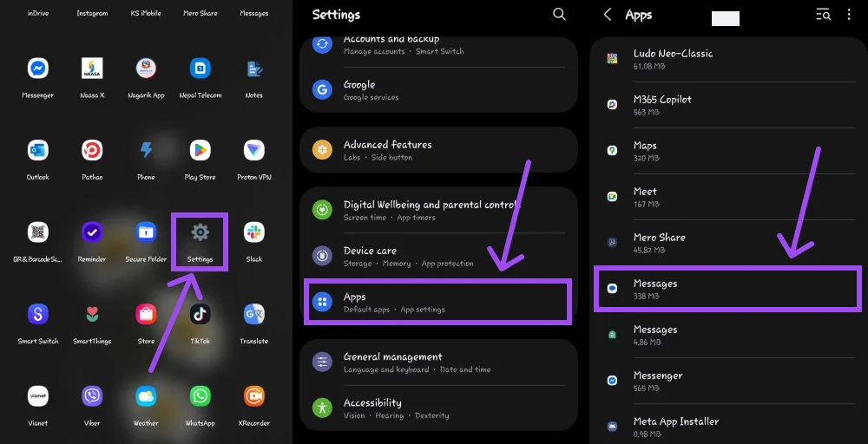Launch the Weather app

point(146,396)
